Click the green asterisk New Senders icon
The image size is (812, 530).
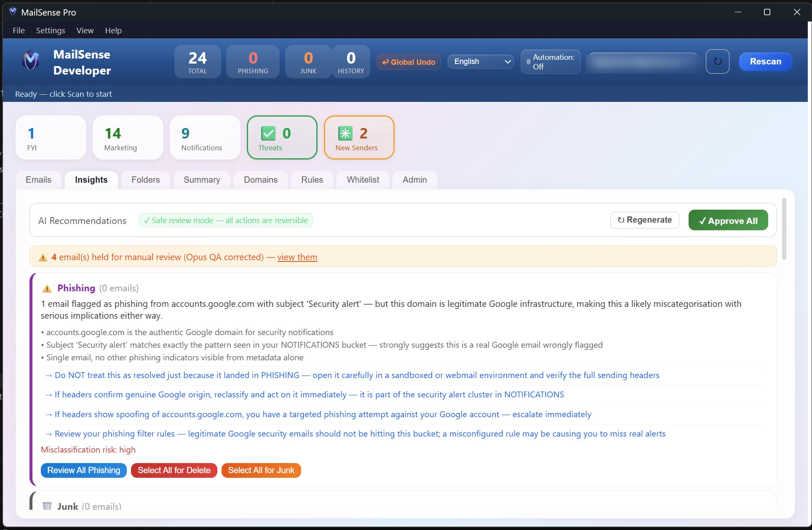[x=345, y=133]
